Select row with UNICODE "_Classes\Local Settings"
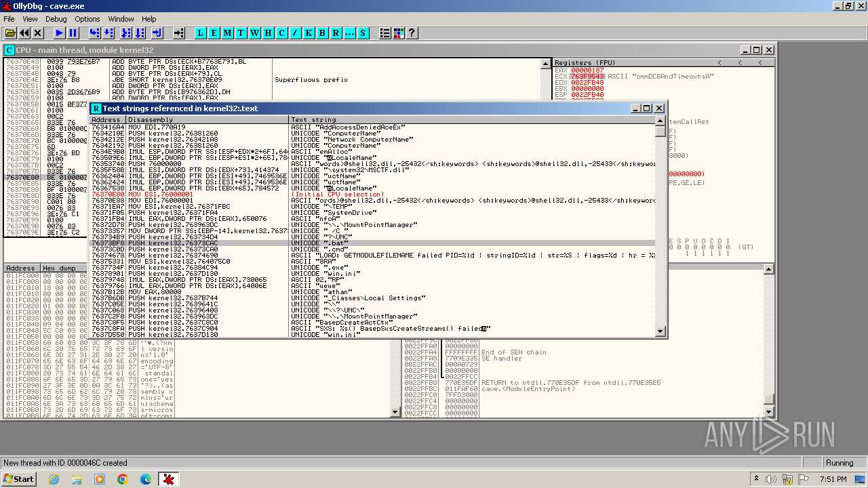The width and height of the screenshot is (868, 488). click(372, 298)
